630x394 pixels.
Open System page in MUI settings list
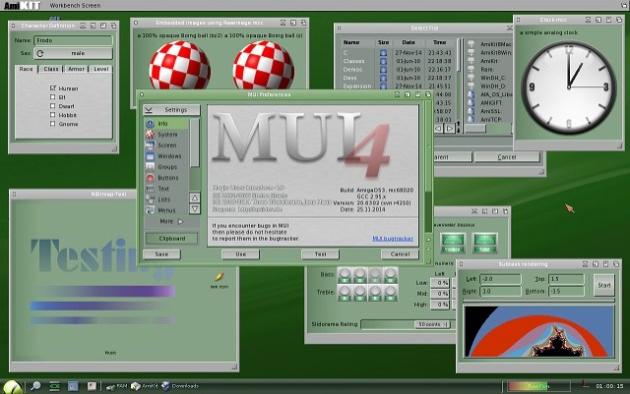point(166,135)
